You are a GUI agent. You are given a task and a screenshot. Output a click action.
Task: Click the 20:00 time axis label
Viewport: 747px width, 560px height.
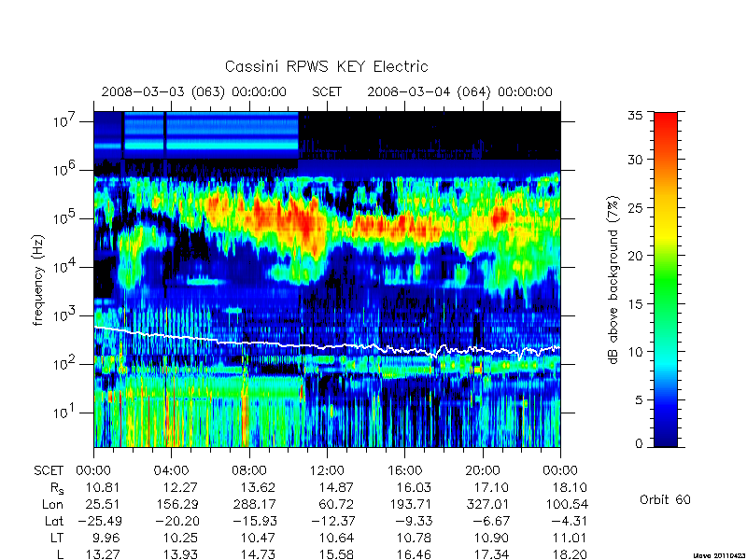click(482, 471)
